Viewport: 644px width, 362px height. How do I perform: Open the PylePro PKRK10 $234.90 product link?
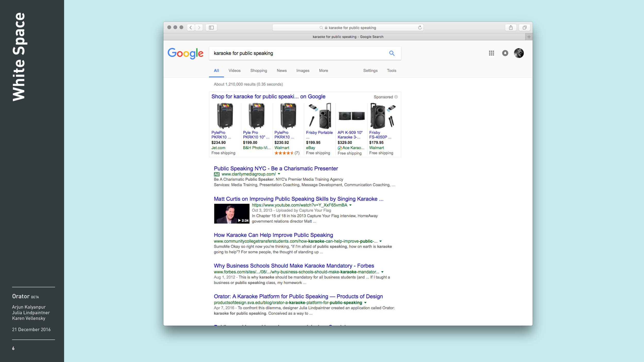tap(221, 135)
